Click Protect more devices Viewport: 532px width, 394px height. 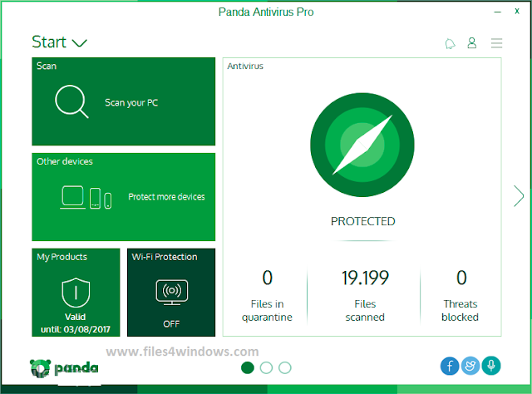click(166, 197)
